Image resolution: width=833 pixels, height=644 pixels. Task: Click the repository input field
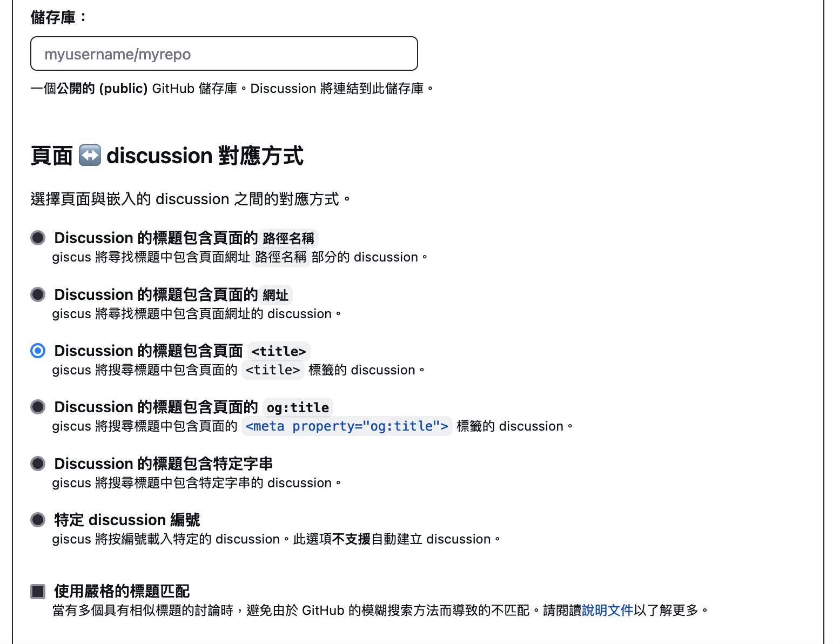coord(224,53)
